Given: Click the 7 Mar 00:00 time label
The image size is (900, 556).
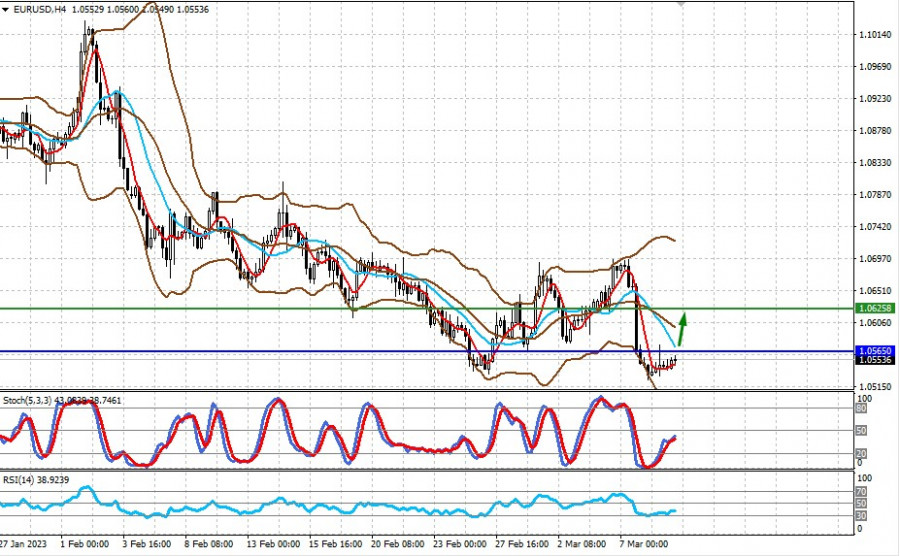Looking at the screenshot, I should coord(643,546).
